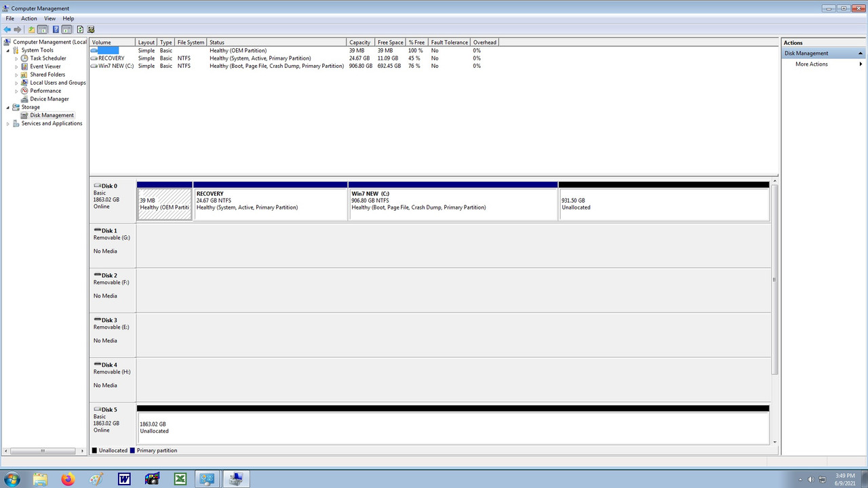Click the Device Manager icon in the sidebar
The width and height of the screenshot is (868, 488).
(24, 98)
